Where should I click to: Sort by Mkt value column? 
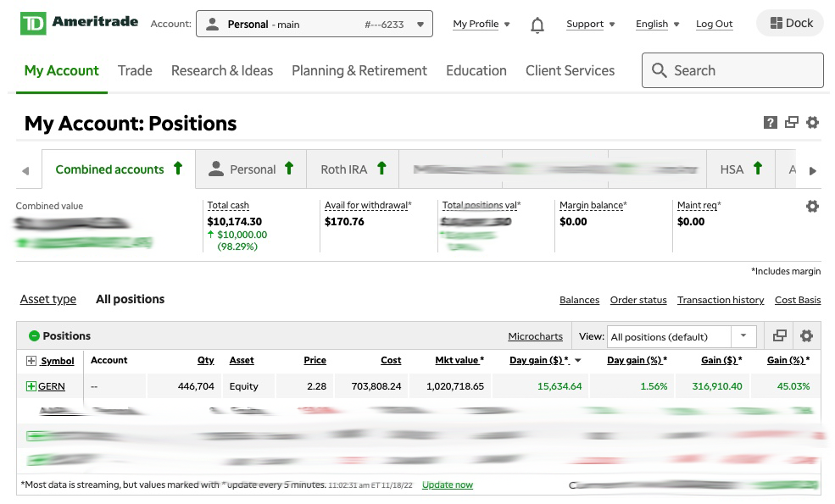459,360
